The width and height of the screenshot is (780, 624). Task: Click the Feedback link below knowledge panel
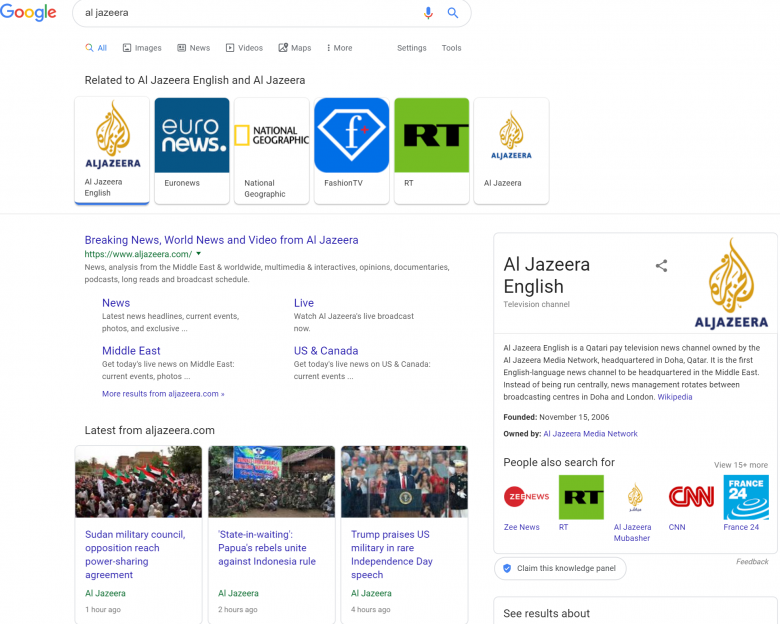click(752, 561)
